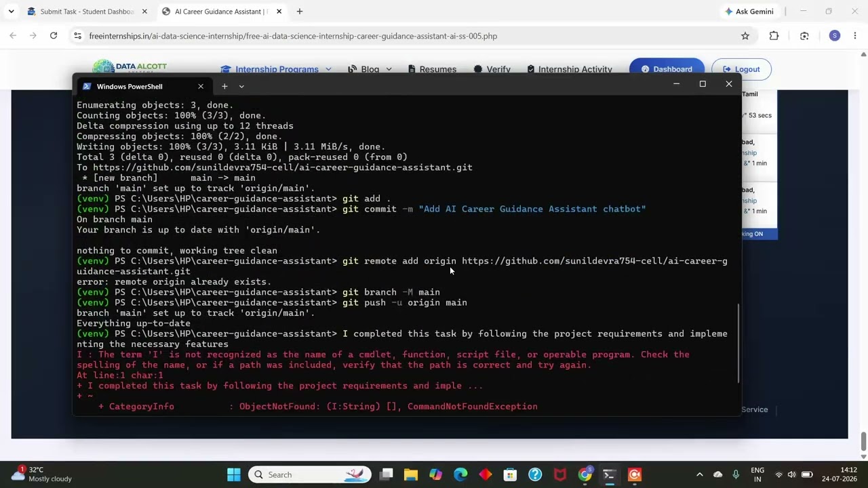
Task: Open Chrome tab search dropdown
Action: 11,12
